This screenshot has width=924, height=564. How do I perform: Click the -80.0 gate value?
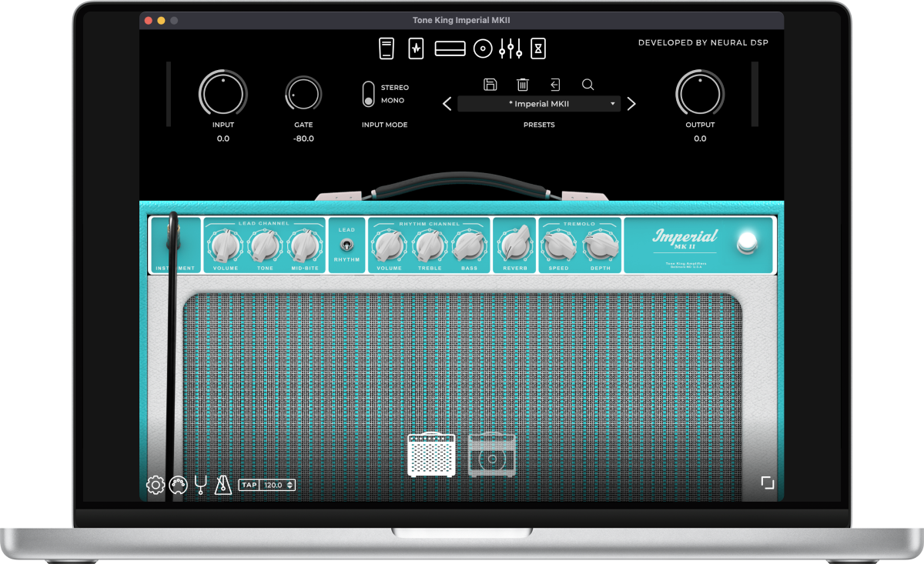(303, 138)
